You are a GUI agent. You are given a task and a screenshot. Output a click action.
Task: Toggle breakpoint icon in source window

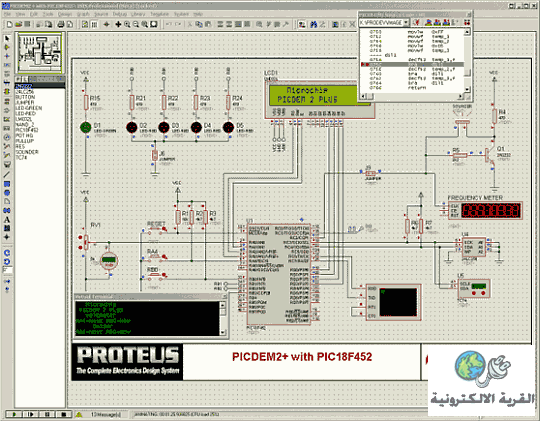point(467,23)
